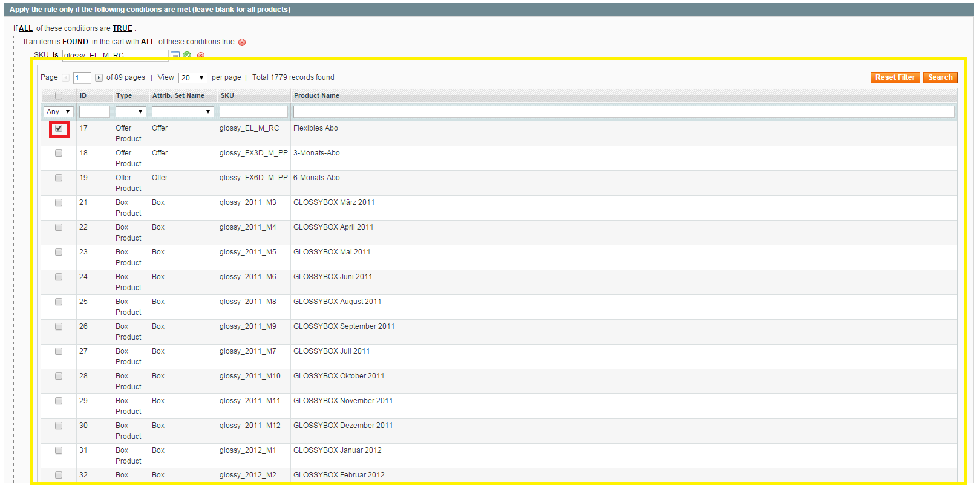Go to the previous grid page

point(65,77)
